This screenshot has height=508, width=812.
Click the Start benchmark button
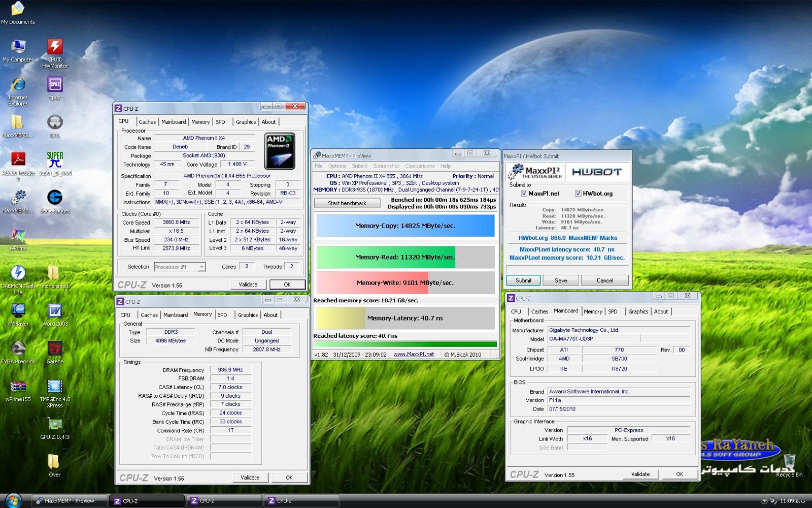pos(347,203)
